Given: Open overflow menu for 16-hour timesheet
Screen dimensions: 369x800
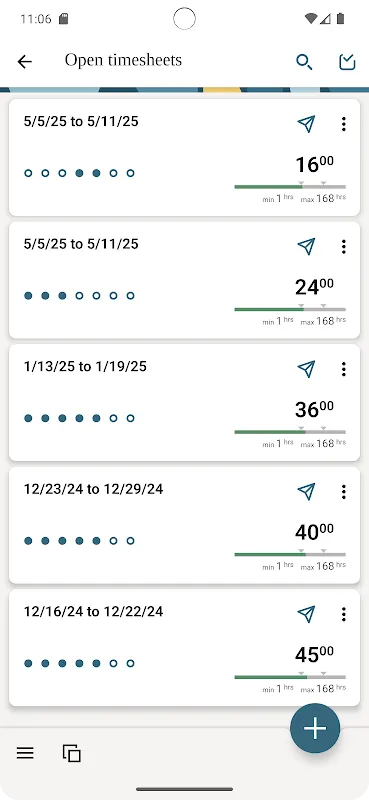Looking at the screenshot, I should [343, 123].
